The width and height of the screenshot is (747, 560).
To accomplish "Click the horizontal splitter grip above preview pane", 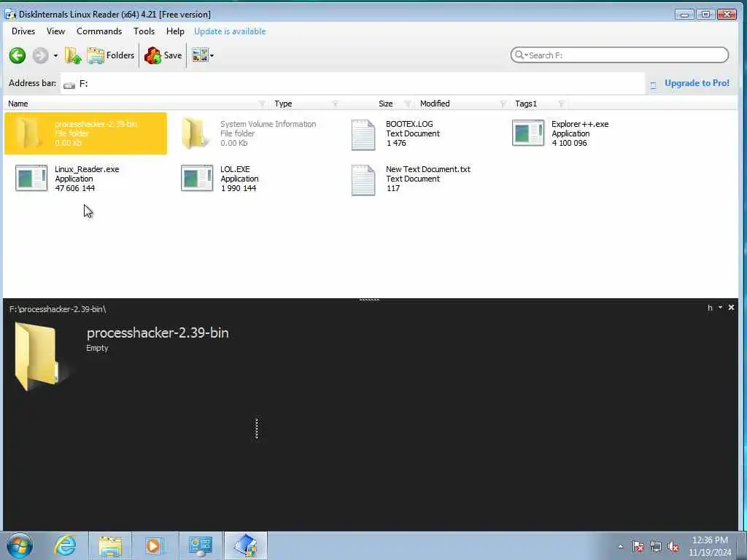I will (369, 300).
